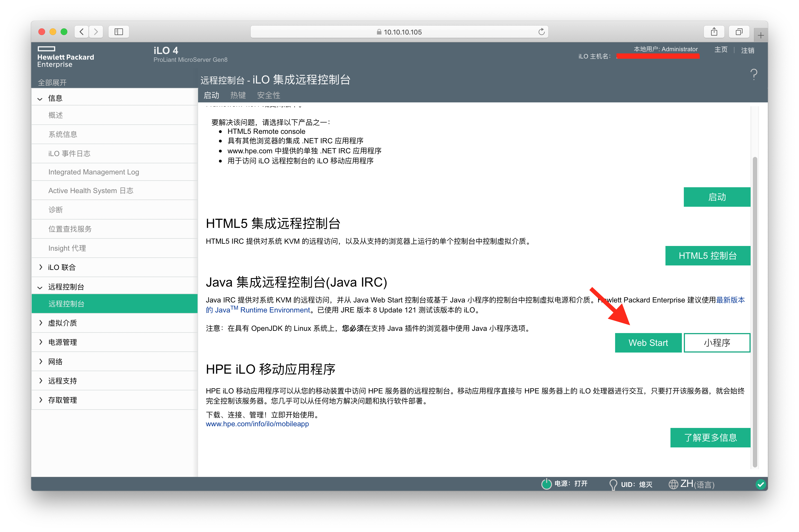
Task: Click the green health checkmark icon
Action: [x=761, y=484]
